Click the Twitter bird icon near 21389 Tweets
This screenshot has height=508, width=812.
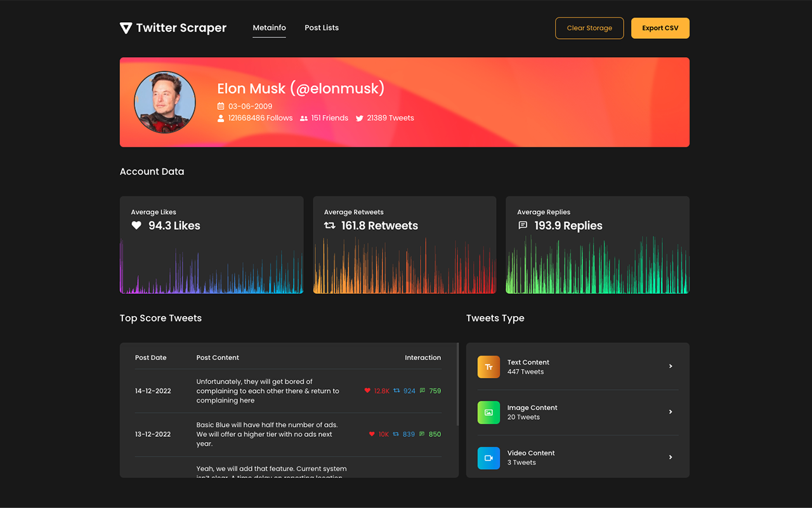360,118
